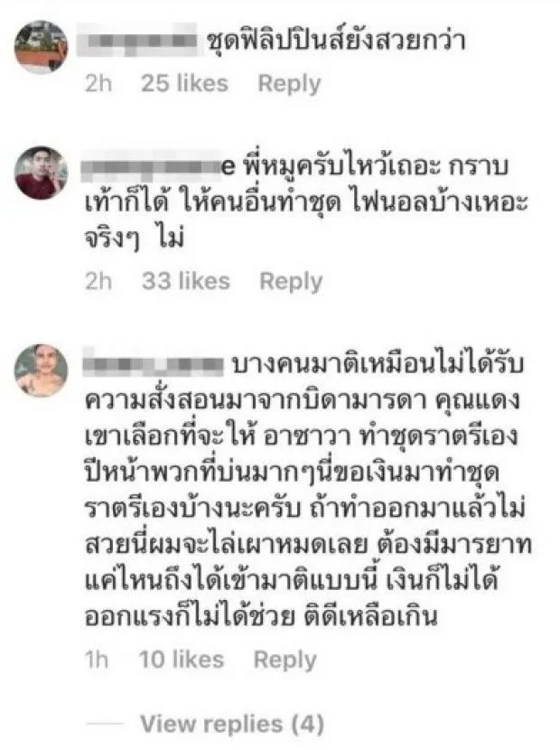
Task: Tap blurred username on the third comment
Action: coord(153,364)
